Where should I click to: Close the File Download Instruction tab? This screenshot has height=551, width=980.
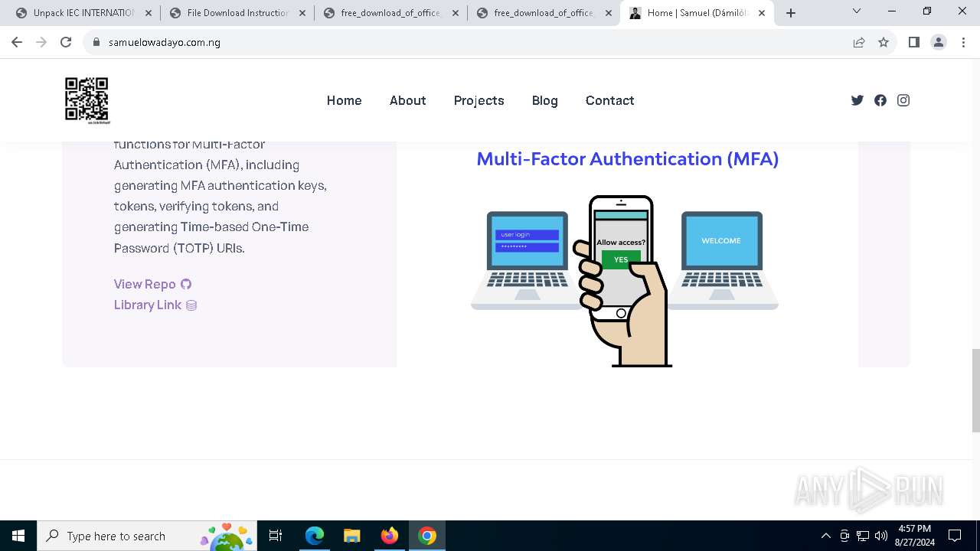tap(302, 13)
